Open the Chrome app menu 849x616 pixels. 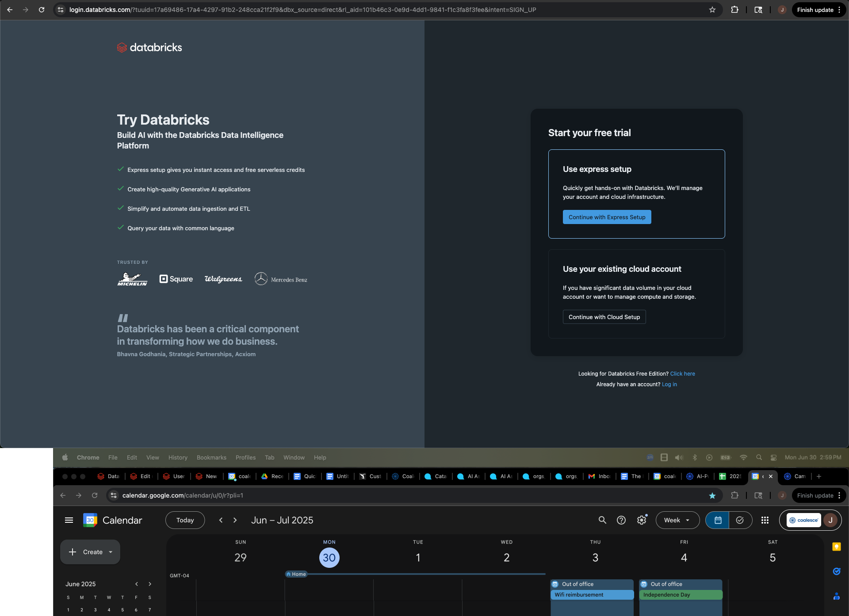tap(88, 457)
